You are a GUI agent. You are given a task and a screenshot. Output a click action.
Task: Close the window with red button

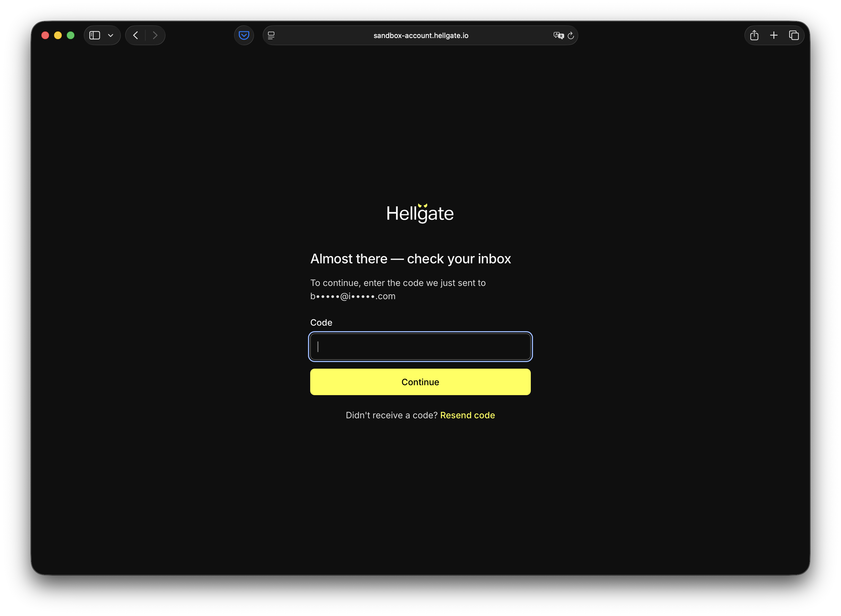[45, 35]
